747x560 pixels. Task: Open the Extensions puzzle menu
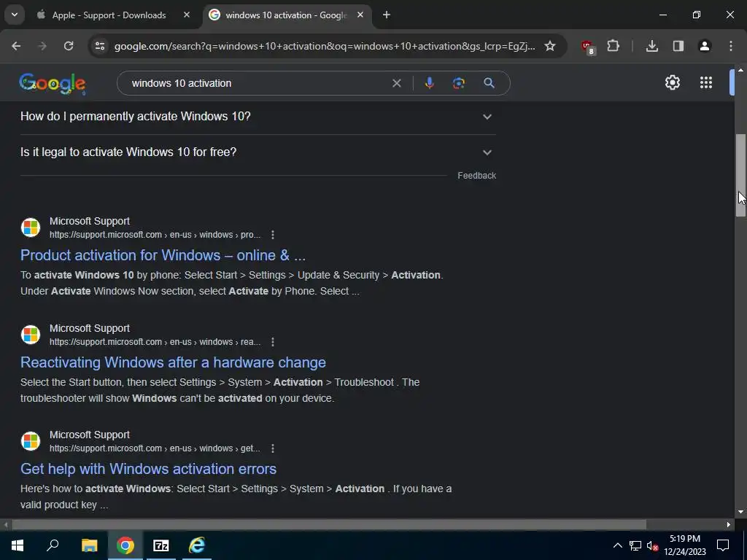click(x=613, y=46)
